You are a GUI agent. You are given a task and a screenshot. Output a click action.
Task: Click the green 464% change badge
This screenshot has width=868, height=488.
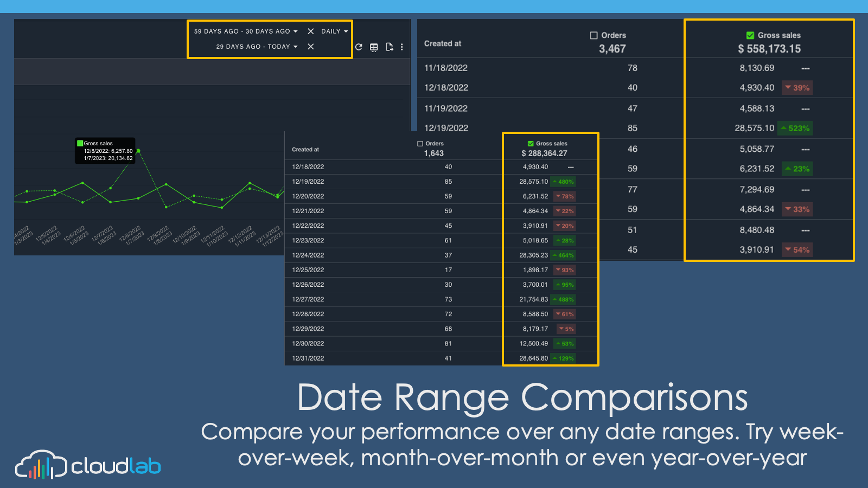tap(563, 255)
